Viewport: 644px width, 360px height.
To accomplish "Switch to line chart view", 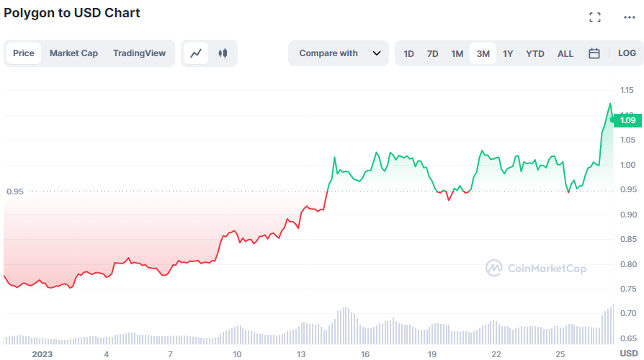I will [196, 53].
